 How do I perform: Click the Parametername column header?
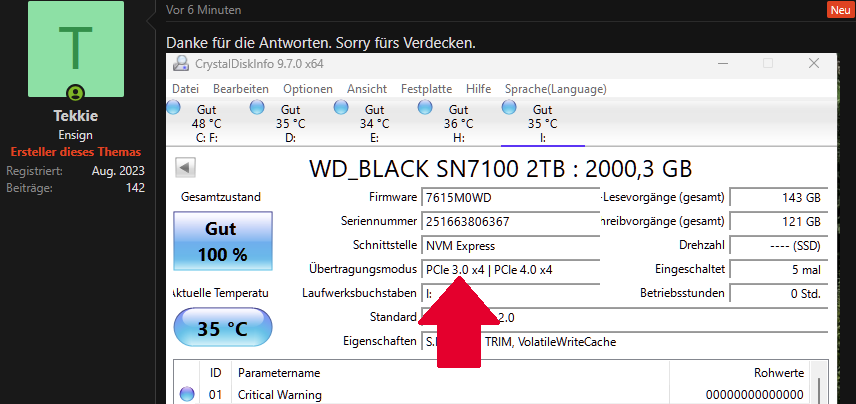pyautogui.click(x=451, y=373)
